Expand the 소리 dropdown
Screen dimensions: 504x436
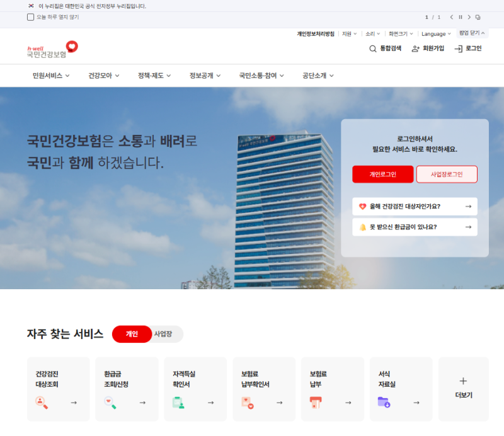tap(373, 34)
